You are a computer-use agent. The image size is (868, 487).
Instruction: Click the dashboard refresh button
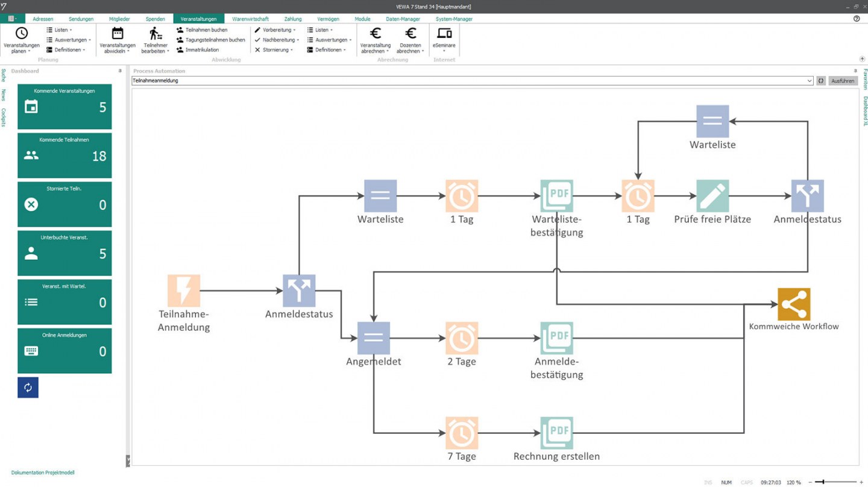coord(28,388)
